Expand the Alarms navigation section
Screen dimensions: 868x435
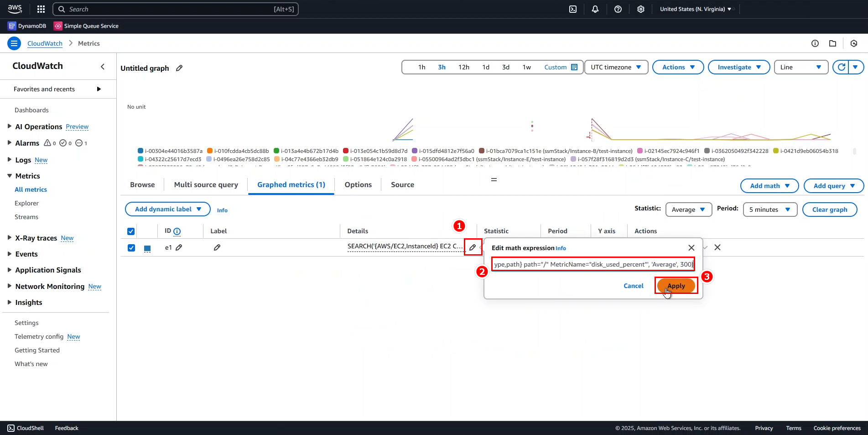click(x=10, y=143)
